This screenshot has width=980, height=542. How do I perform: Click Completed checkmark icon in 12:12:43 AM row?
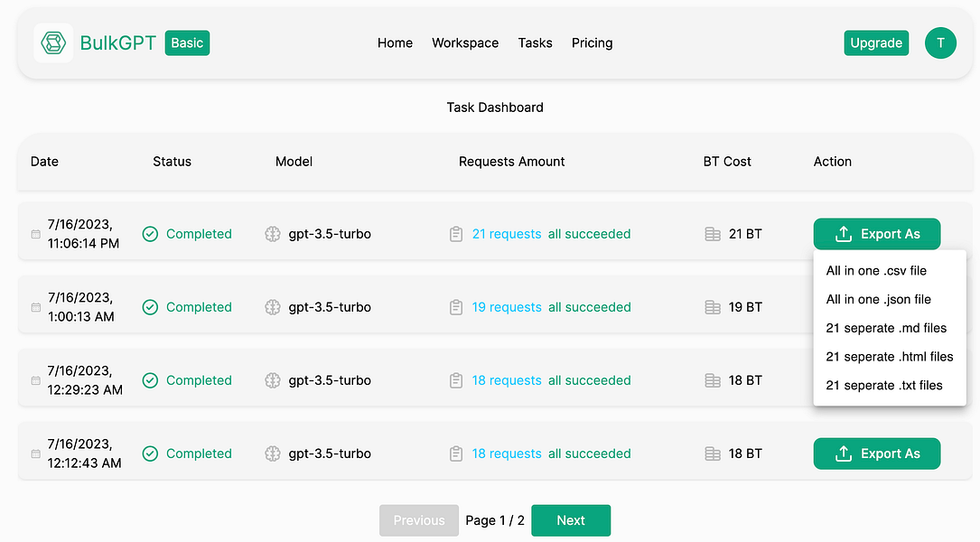point(150,453)
